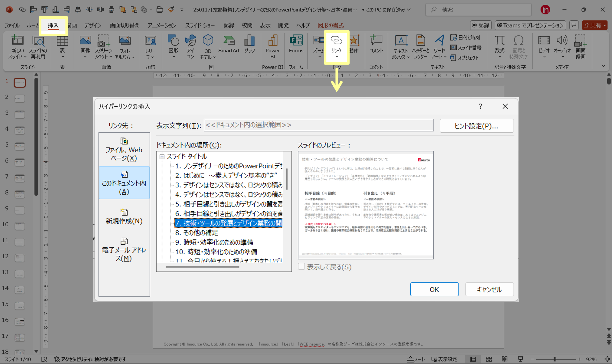The image size is (612, 364).
Task: Click the 3Dモデル icon
Action: [208, 47]
